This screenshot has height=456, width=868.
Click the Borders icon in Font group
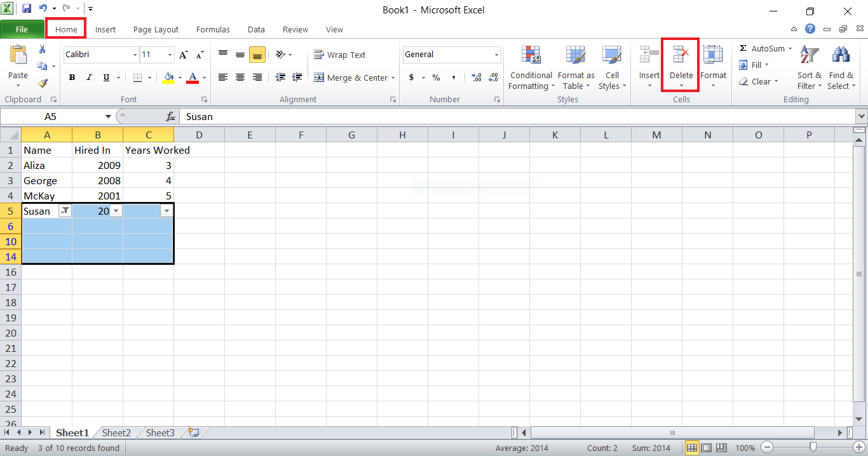coord(137,77)
